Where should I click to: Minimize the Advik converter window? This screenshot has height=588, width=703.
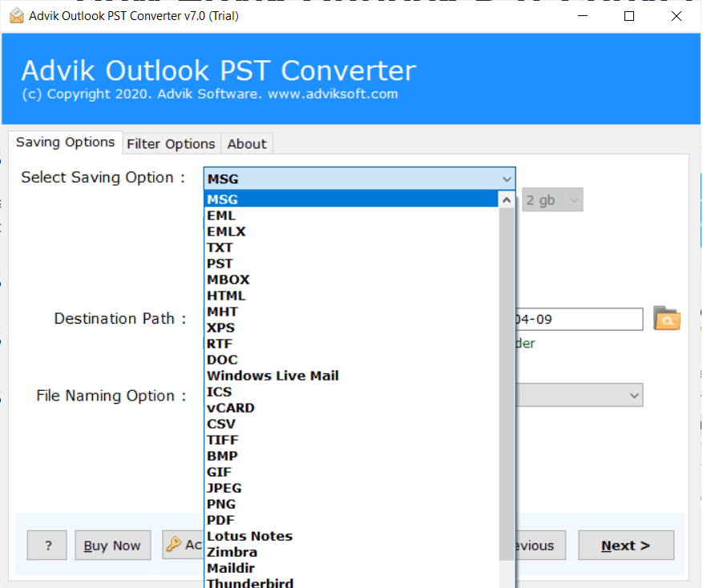pos(583,16)
